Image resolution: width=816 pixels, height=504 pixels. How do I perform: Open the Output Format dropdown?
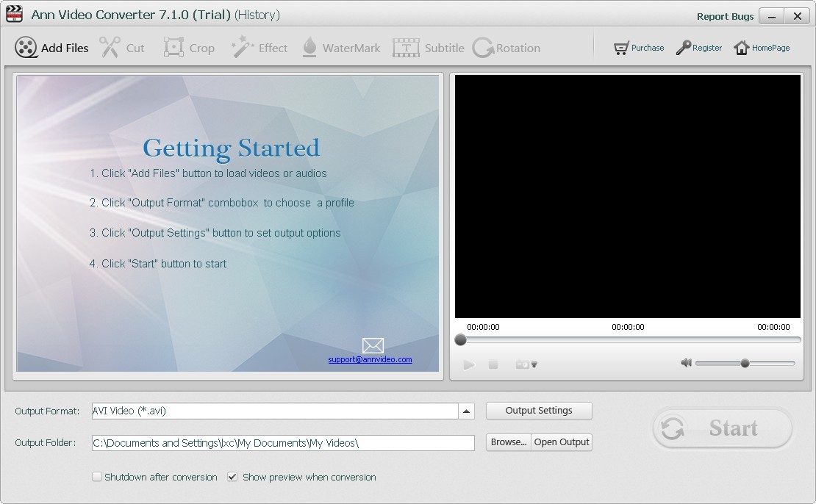point(466,411)
